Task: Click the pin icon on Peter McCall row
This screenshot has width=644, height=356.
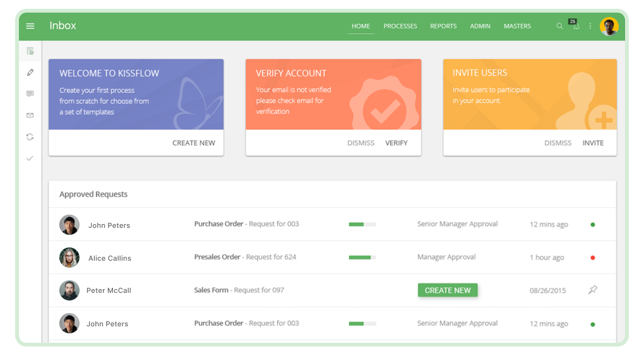Action: (593, 290)
